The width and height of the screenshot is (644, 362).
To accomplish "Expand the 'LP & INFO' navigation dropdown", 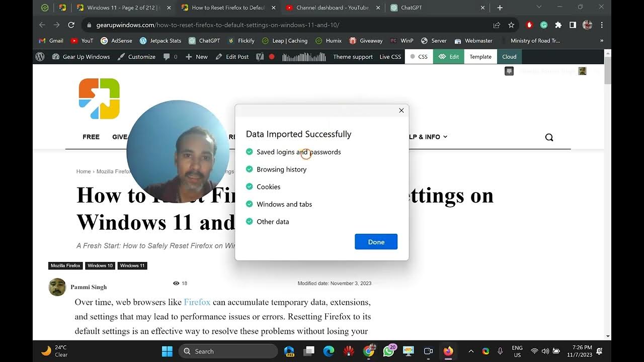I will pyautogui.click(x=428, y=137).
